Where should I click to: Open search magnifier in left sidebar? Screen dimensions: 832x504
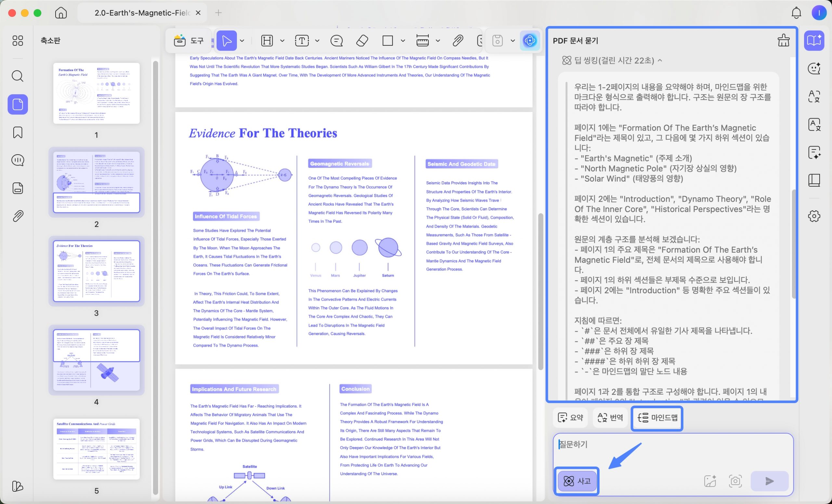click(x=18, y=76)
